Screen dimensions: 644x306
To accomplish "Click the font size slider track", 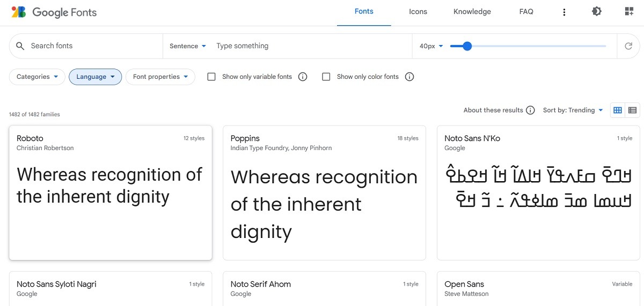I will point(528,46).
